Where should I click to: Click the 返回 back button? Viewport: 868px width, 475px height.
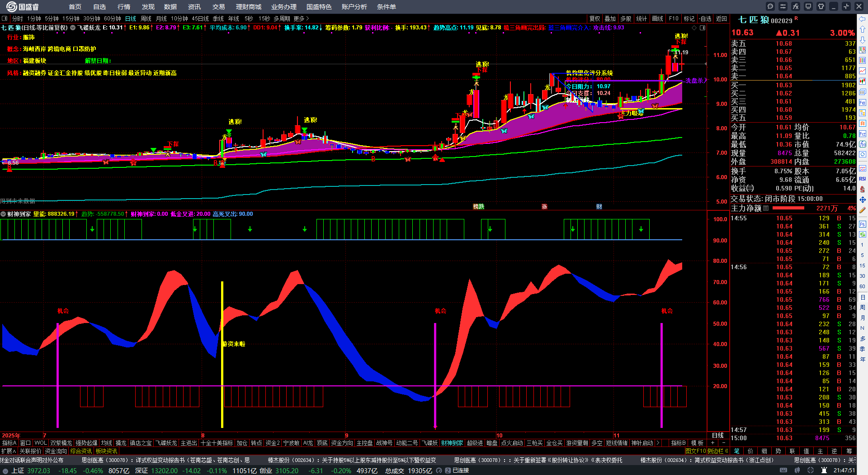pos(722,19)
